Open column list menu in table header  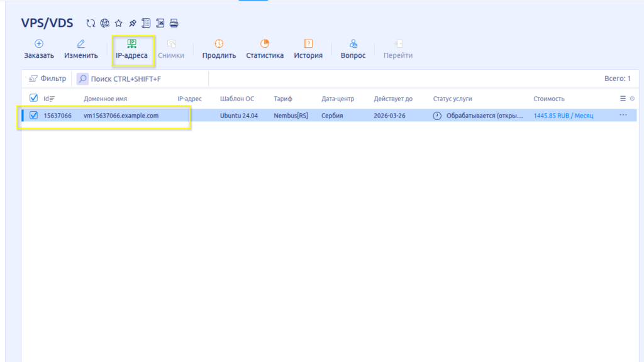tap(623, 99)
